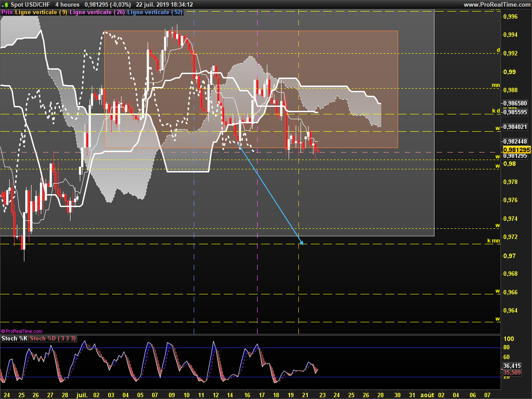Select the Stoch %K indicator label
Screen dimensions: 532x399
point(15,339)
